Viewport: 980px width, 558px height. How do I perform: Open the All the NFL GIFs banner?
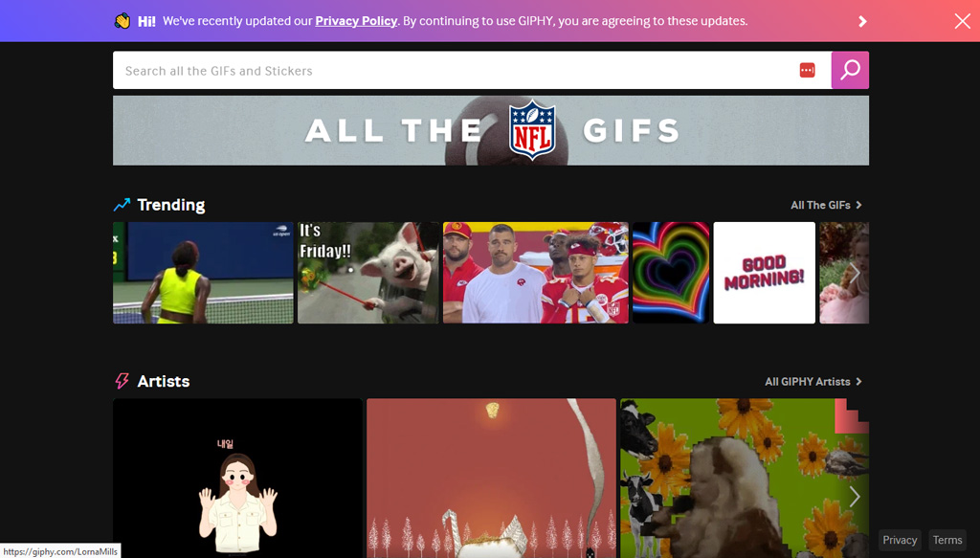coord(491,130)
